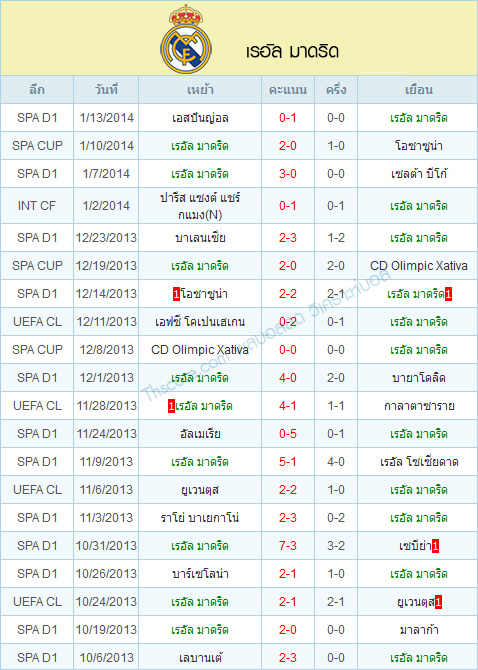
Task: Click the 5-1 score
Action: coord(288,462)
